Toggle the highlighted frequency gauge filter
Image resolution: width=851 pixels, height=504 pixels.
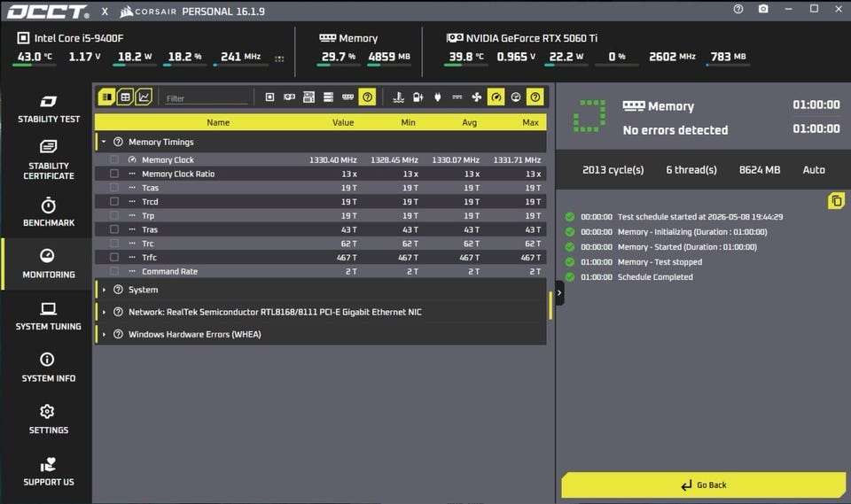click(x=496, y=97)
